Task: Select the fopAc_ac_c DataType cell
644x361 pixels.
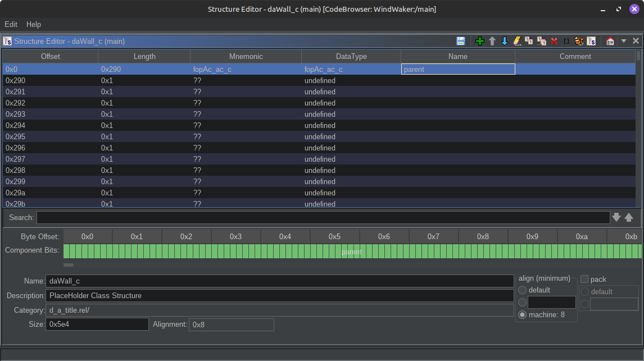Action: tap(351, 69)
